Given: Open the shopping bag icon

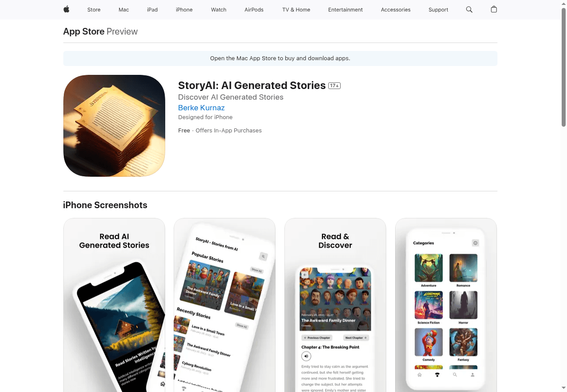Looking at the screenshot, I should point(494,9).
